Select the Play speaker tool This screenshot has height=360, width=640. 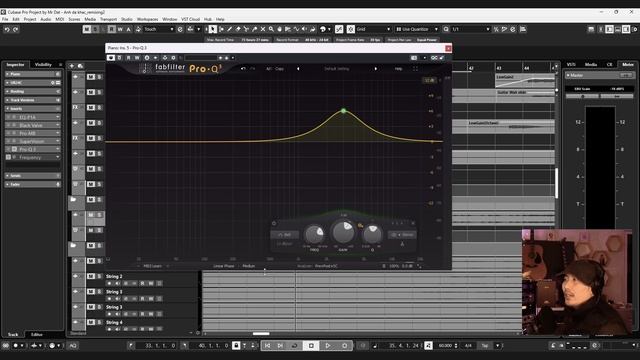click(304, 29)
